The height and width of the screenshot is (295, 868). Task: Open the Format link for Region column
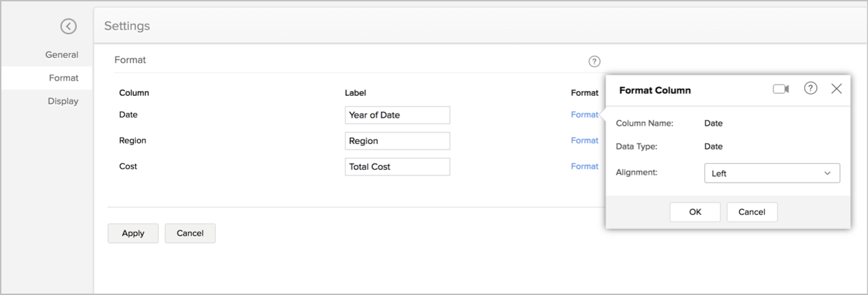pyautogui.click(x=584, y=141)
